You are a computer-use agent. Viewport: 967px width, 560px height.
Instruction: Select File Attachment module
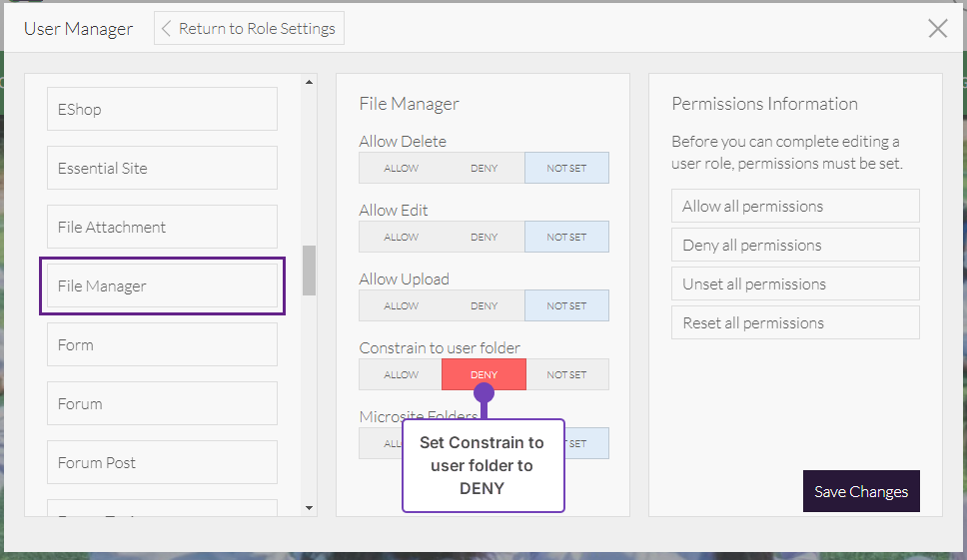click(162, 227)
